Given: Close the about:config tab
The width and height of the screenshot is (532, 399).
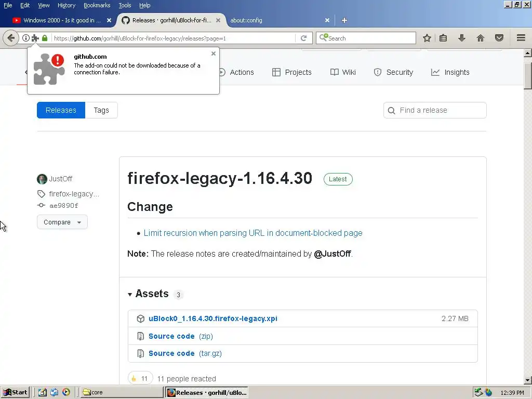Looking at the screenshot, I should coord(327,20).
